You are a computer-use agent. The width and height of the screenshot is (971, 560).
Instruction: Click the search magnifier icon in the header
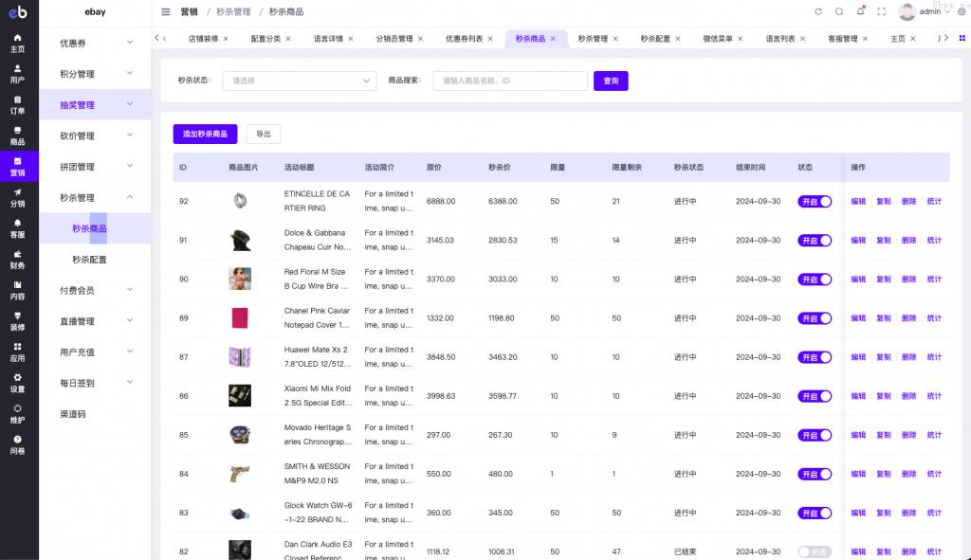(839, 11)
